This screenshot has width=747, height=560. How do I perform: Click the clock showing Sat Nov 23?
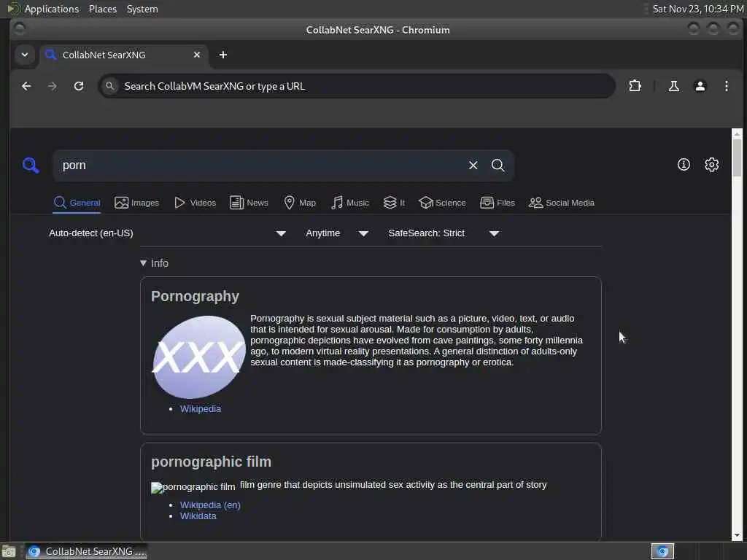pyautogui.click(x=698, y=9)
